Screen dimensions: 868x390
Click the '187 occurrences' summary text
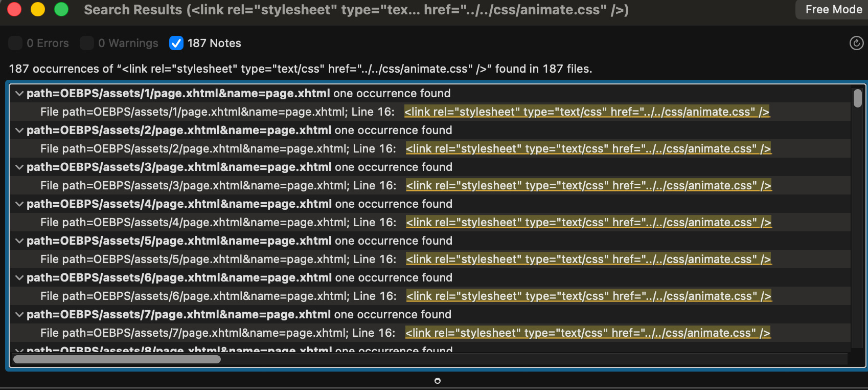click(x=301, y=69)
